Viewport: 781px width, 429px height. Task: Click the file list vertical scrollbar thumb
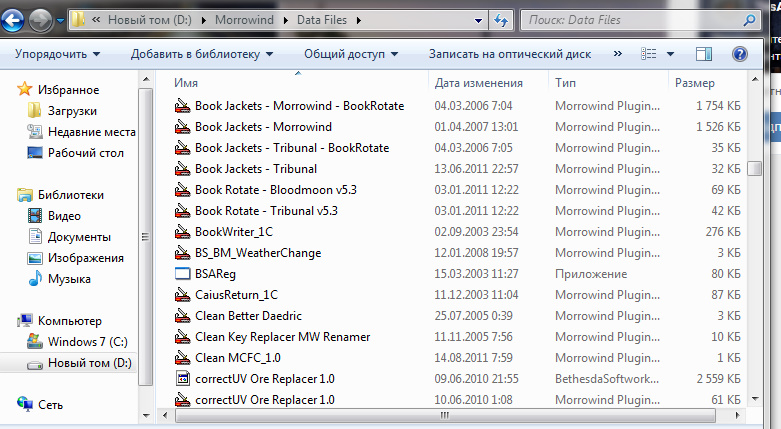pyautogui.click(x=755, y=168)
